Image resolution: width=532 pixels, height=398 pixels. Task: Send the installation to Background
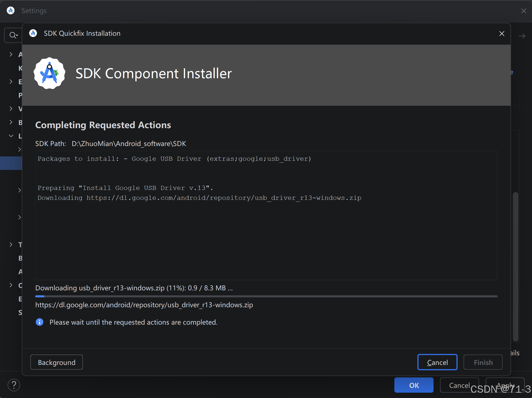tap(57, 362)
